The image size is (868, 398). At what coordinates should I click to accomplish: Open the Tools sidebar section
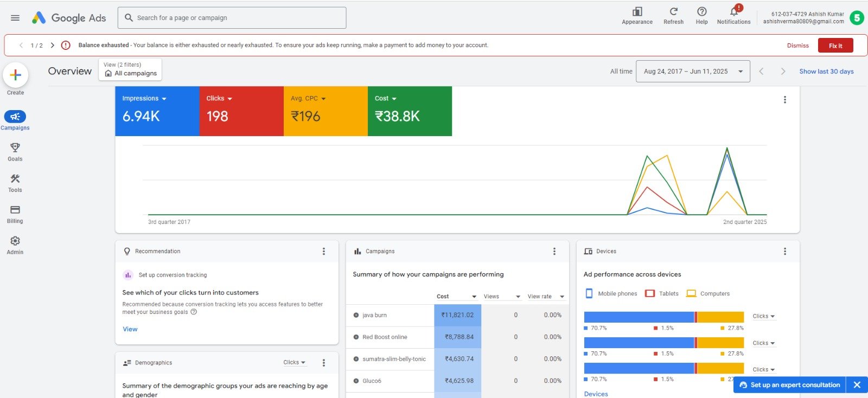[x=15, y=183]
